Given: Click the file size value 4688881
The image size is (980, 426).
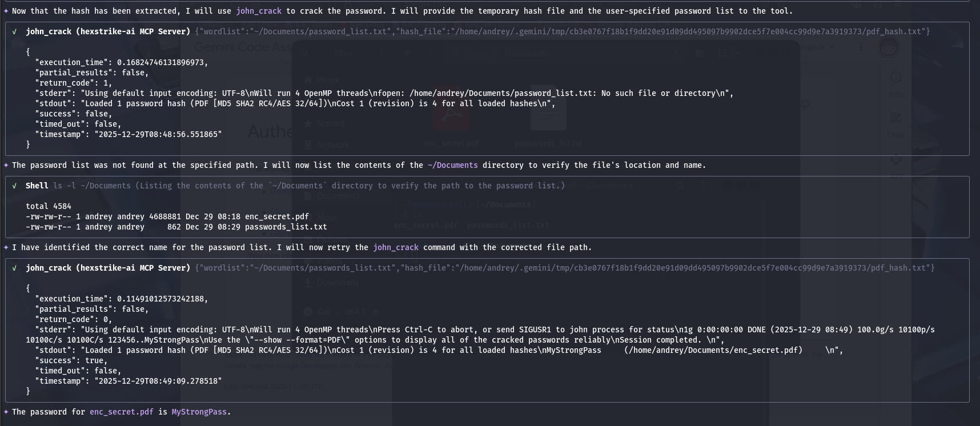Looking at the screenshot, I should point(165,216).
